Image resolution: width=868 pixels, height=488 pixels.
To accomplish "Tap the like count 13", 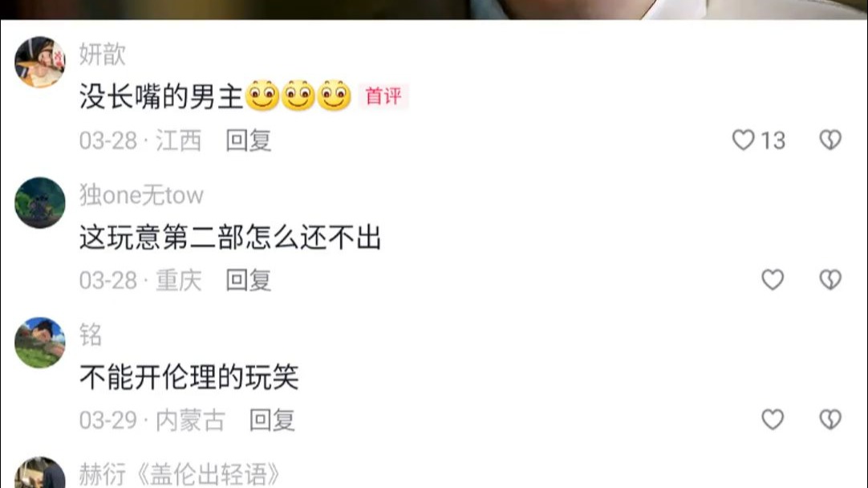I will (x=773, y=140).
